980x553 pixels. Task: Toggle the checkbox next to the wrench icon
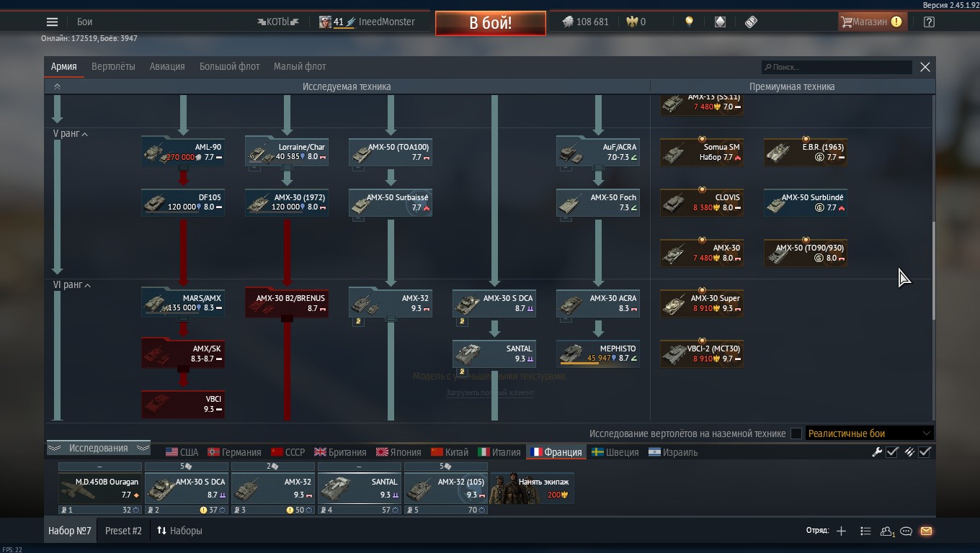click(892, 452)
